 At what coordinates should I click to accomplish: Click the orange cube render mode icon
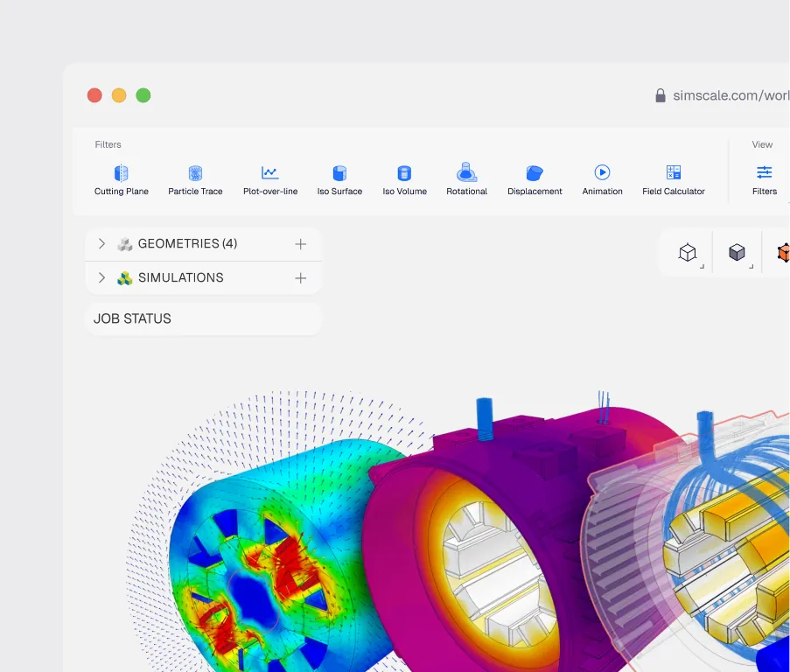point(784,252)
